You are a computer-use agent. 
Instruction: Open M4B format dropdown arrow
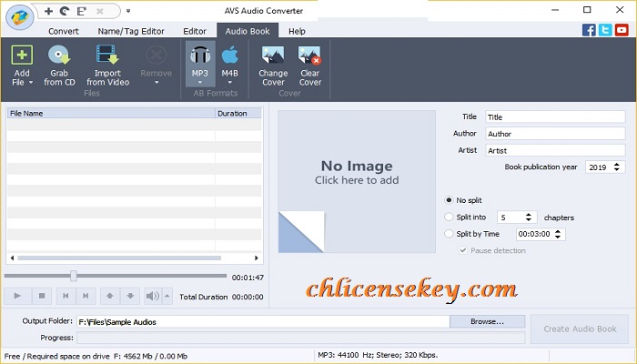pyautogui.click(x=230, y=83)
